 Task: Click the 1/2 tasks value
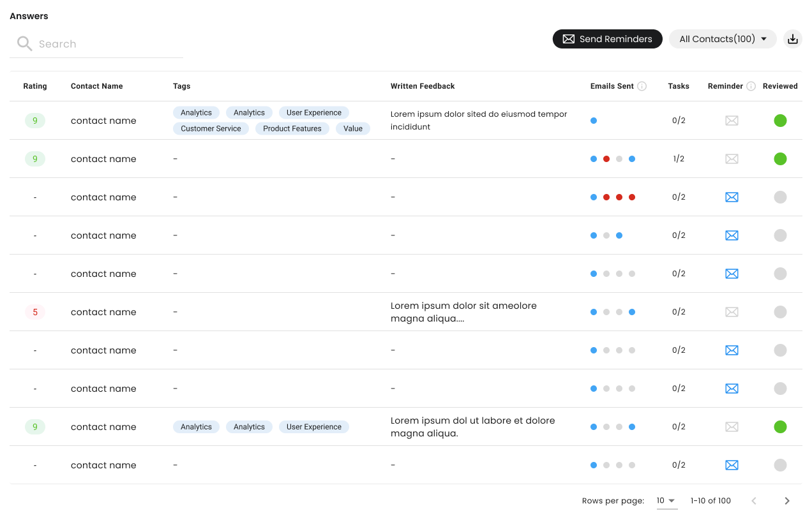tap(679, 159)
